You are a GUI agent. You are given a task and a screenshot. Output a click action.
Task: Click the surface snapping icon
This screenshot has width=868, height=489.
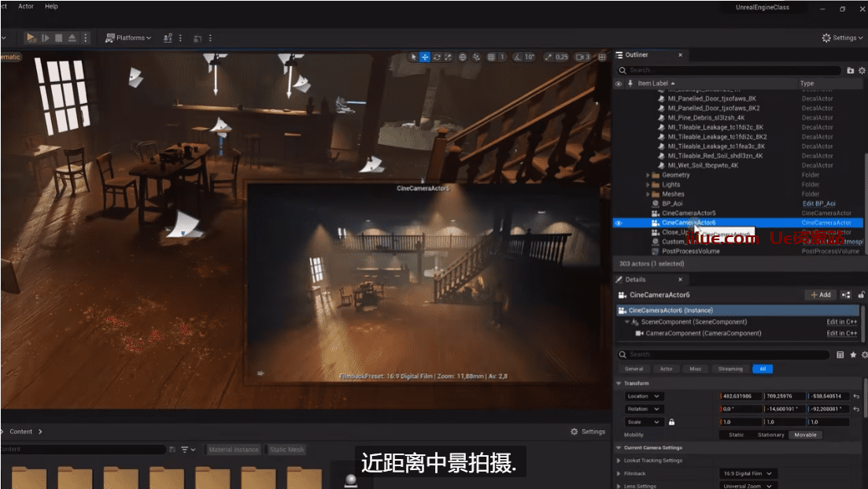(x=477, y=57)
